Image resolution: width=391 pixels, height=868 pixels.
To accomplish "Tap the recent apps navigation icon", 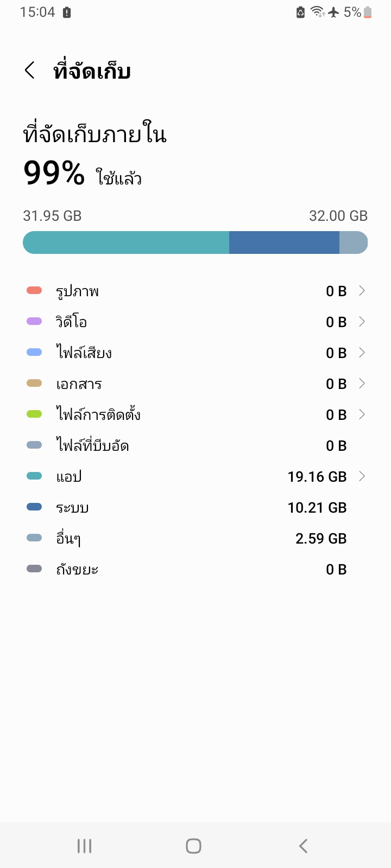I will pos(84,846).
